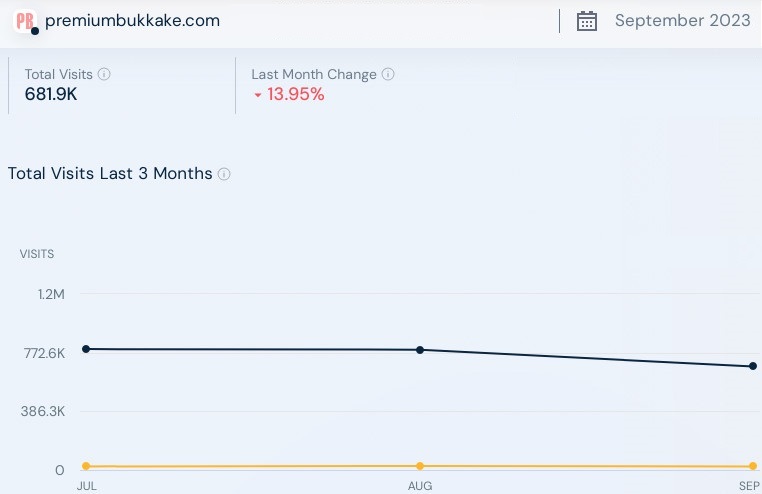This screenshot has width=762, height=494.
Task: Click the 13.95% change value
Action: (295, 95)
